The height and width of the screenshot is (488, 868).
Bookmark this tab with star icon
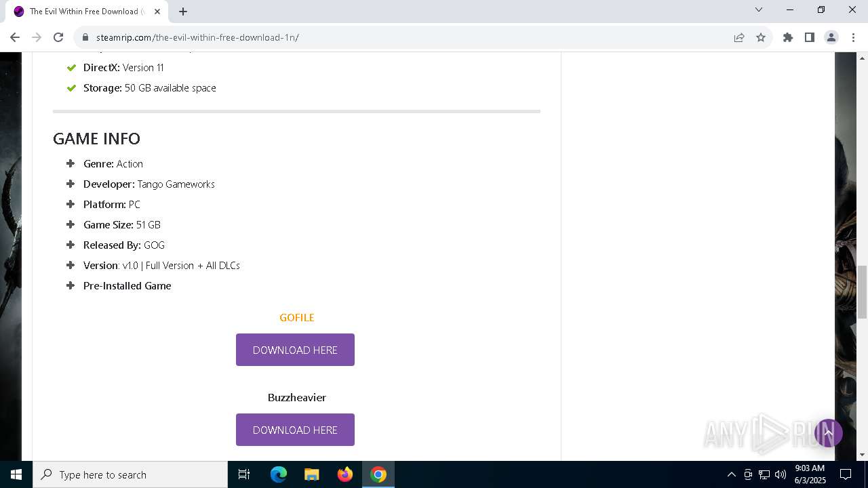point(761,37)
